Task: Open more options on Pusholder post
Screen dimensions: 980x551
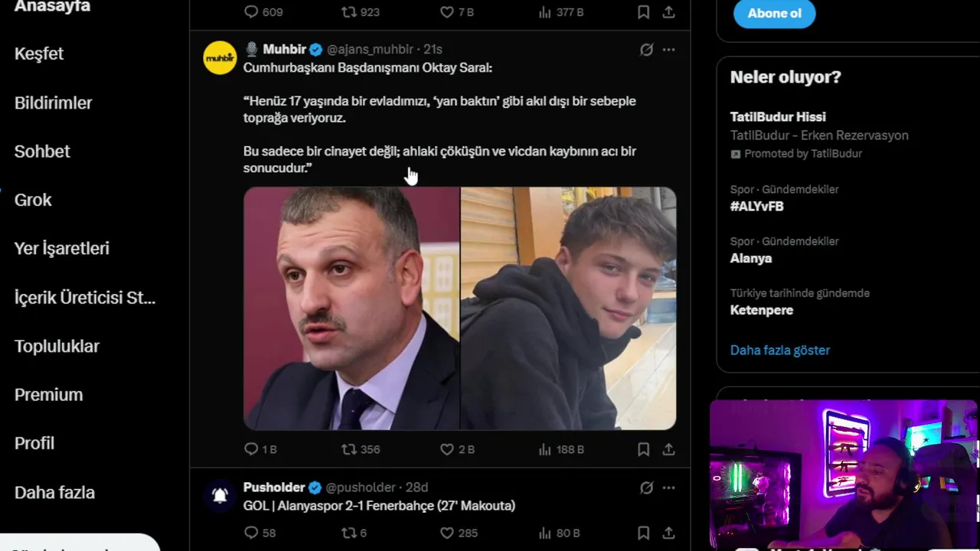Action: coord(668,487)
